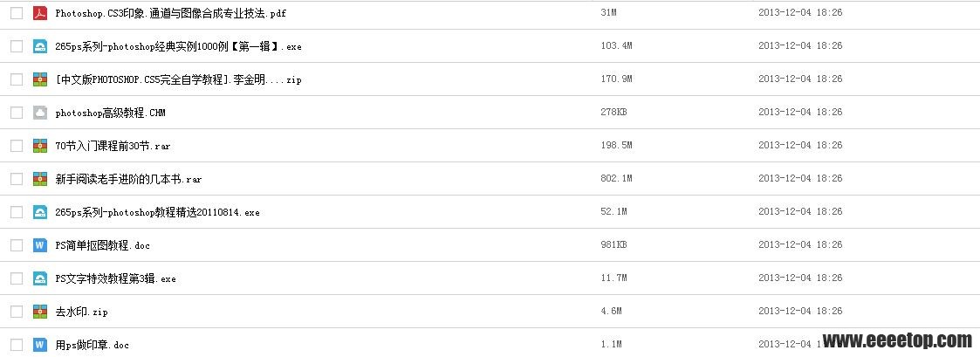Check the box beside photoshop高级教程.CHM
980x357 pixels.
coord(17,113)
